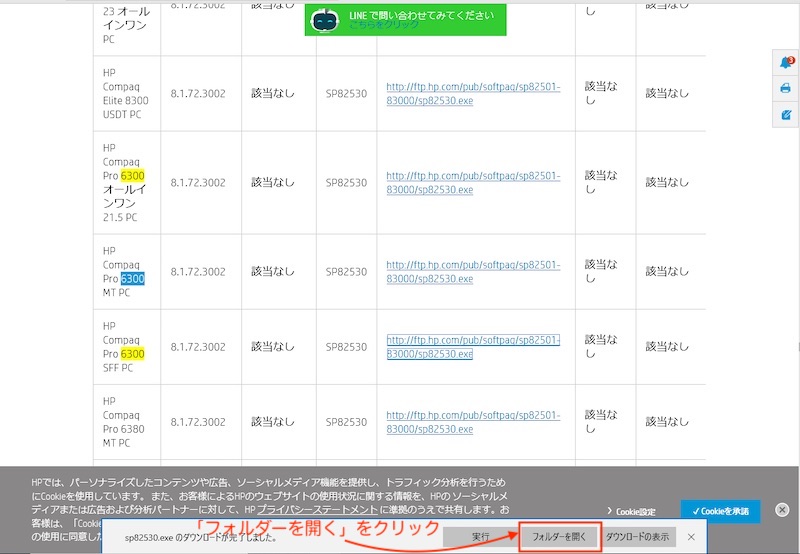The image size is (800, 554).
Task: Expand the Cookie設定 option
Action: click(x=631, y=511)
